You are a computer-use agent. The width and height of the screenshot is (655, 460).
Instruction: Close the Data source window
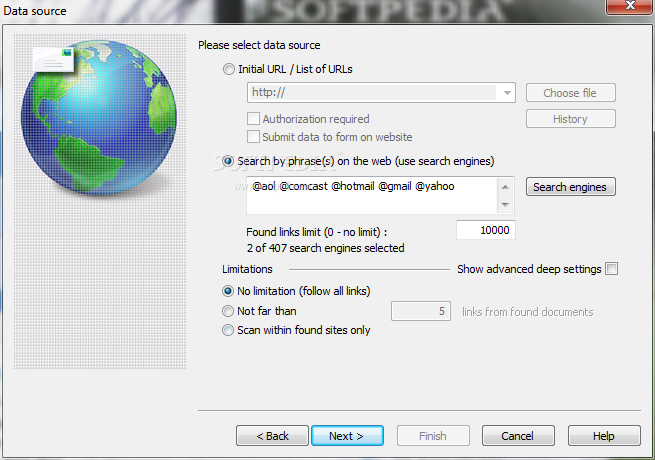[630, 5]
